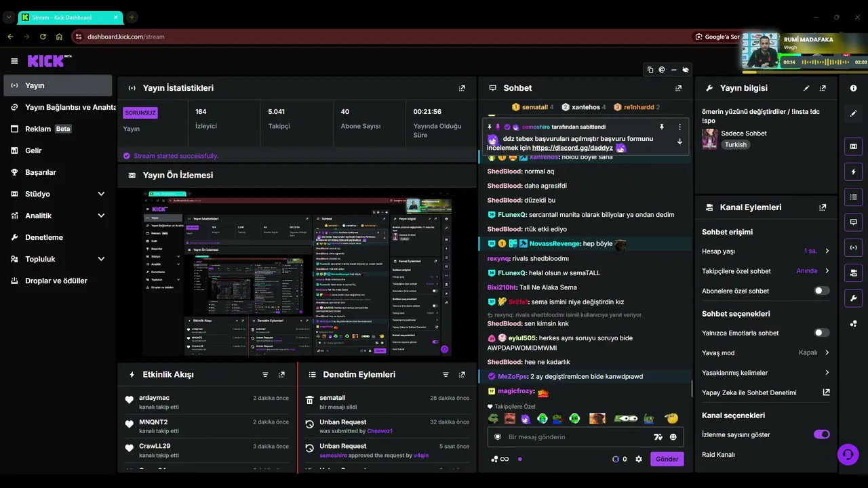The width and height of the screenshot is (868, 488).
Task: Open the emoji picker in chat input
Action: click(x=673, y=437)
